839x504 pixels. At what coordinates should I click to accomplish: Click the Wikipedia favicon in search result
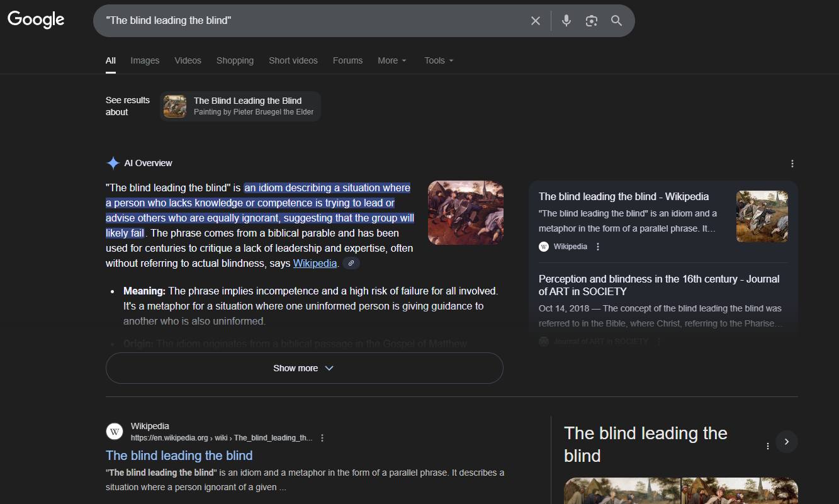(114, 432)
